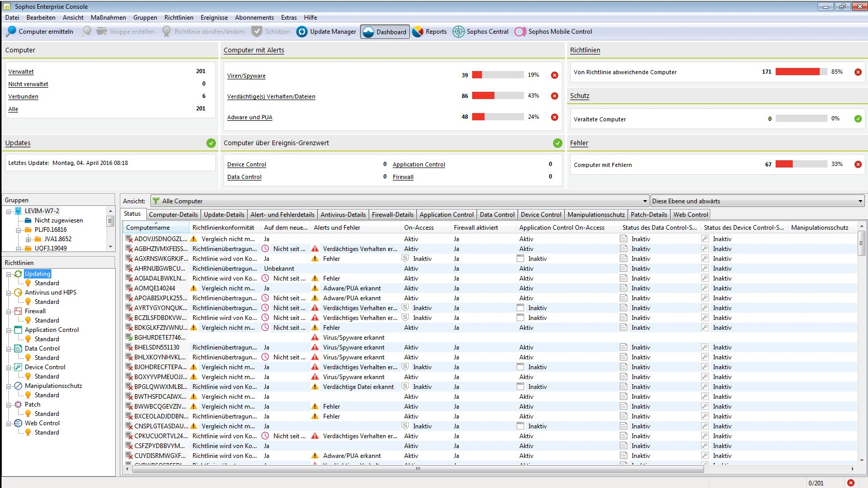Open the Hilfe menu
Screen dimensions: 868x488
tap(310, 18)
